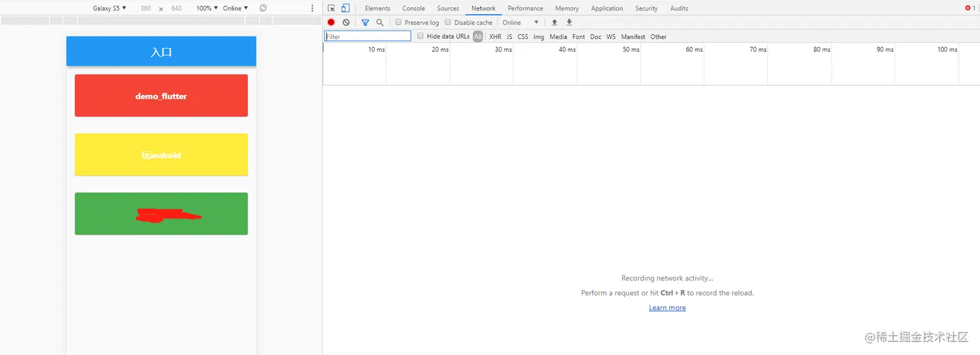Clear the network log

pyautogui.click(x=346, y=22)
